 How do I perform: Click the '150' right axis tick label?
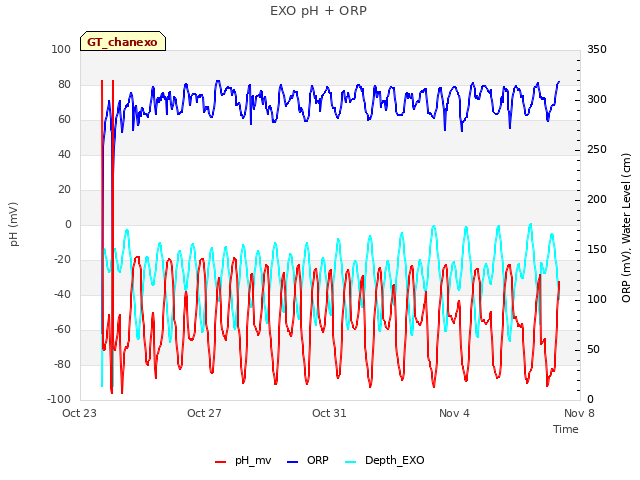[597, 249]
